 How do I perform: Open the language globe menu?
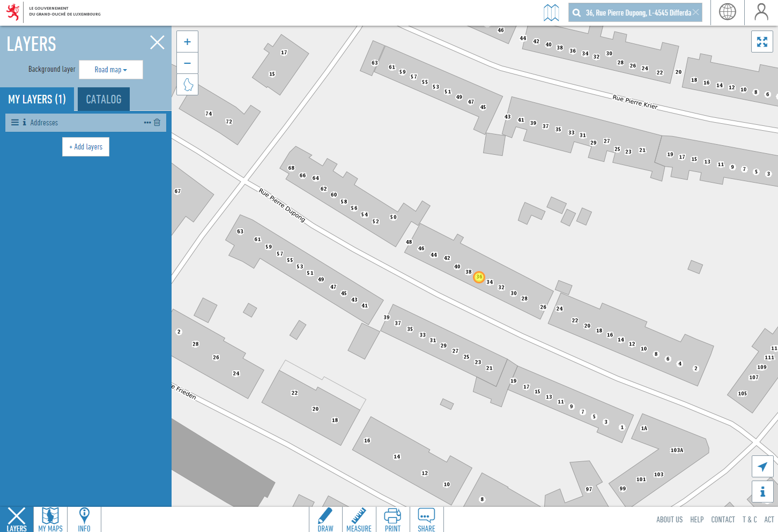click(x=727, y=12)
